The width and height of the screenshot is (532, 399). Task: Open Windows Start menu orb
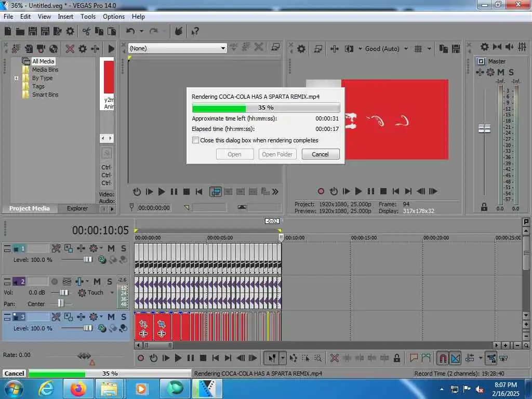14,389
